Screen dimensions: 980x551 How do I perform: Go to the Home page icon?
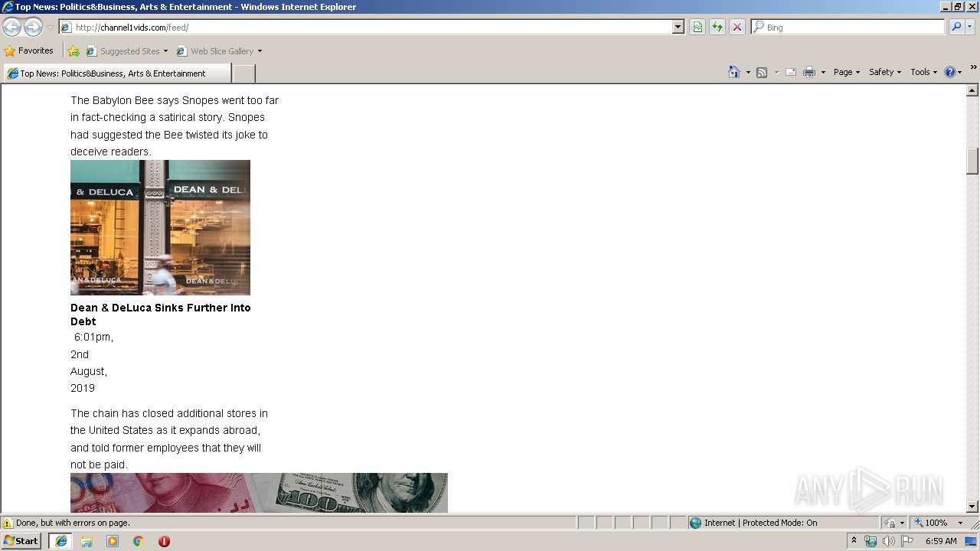click(x=733, y=72)
